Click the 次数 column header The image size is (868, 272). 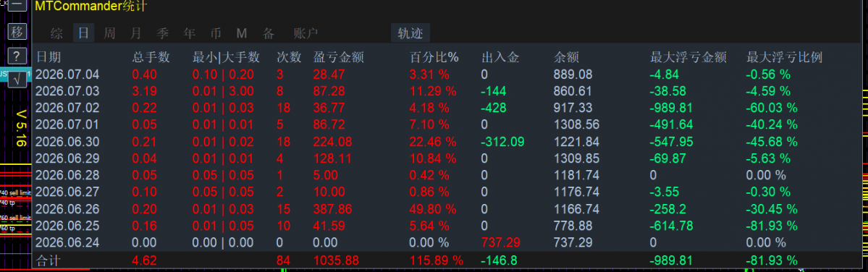pos(289,57)
